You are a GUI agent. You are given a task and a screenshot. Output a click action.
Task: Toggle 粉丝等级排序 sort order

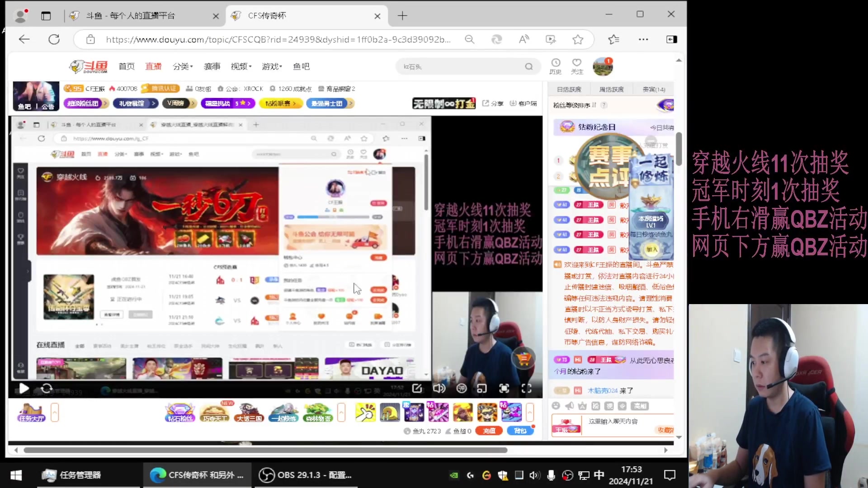pos(575,105)
